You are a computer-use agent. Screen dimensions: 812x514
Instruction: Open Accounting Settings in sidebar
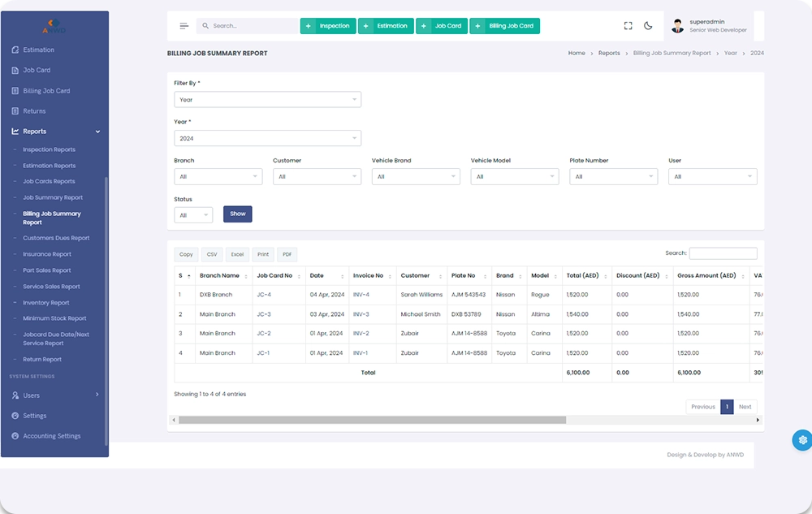click(x=51, y=436)
